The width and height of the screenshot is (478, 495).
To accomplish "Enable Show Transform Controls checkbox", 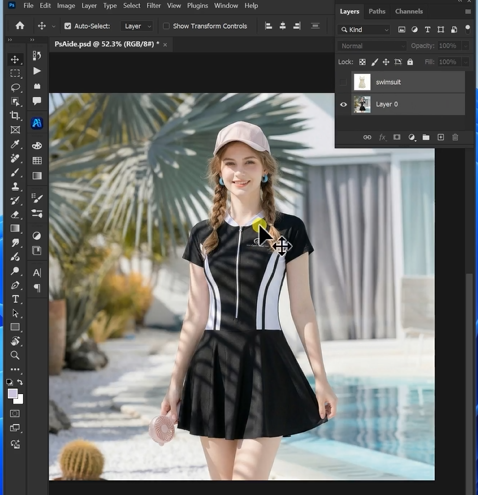I will pyautogui.click(x=166, y=26).
